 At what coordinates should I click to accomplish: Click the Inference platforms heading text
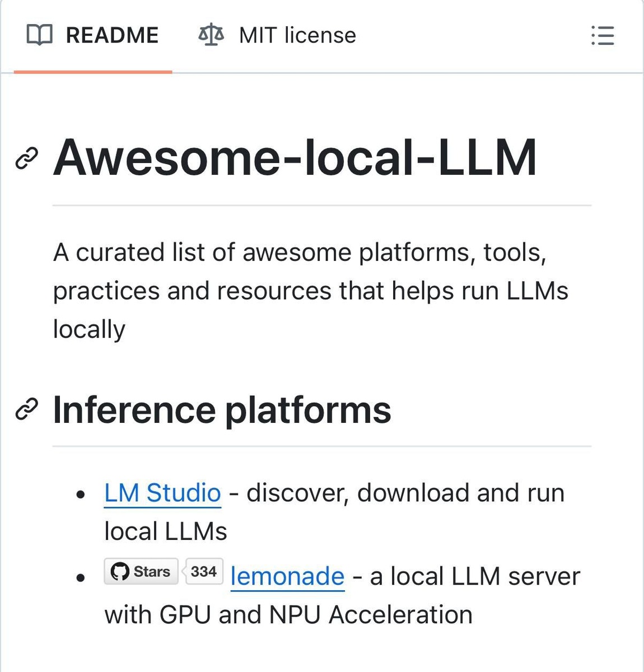click(x=222, y=410)
